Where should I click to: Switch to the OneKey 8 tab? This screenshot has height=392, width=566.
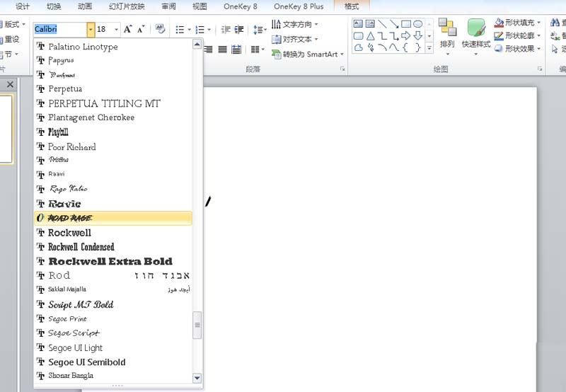[x=241, y=6]
